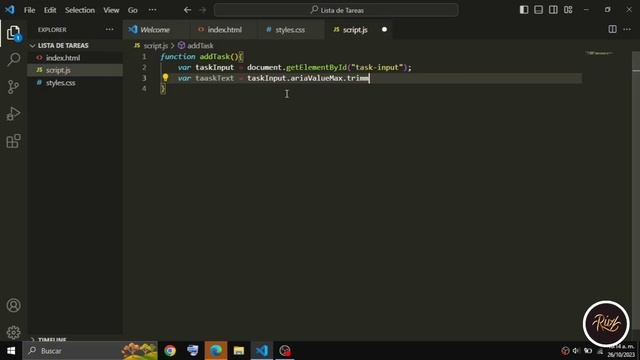
Task: Click script.js in the breadcrumb
Action: coord(156,46)
